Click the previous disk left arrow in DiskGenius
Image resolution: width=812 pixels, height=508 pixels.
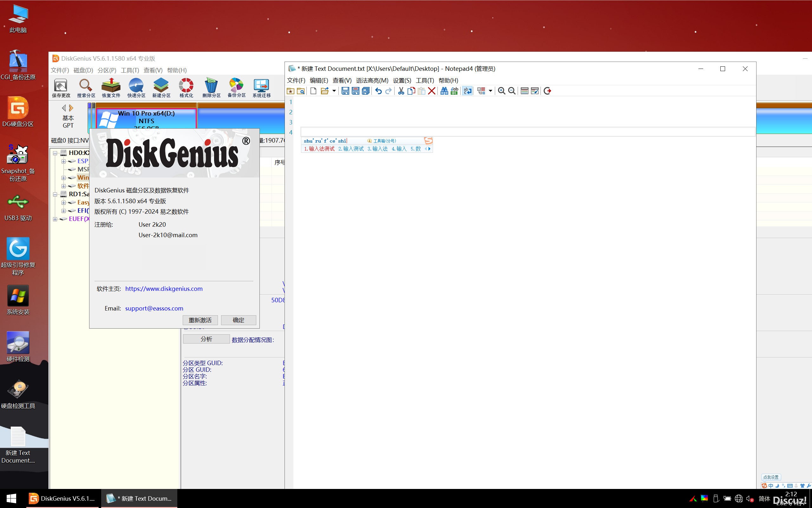(x=64, y=108)
